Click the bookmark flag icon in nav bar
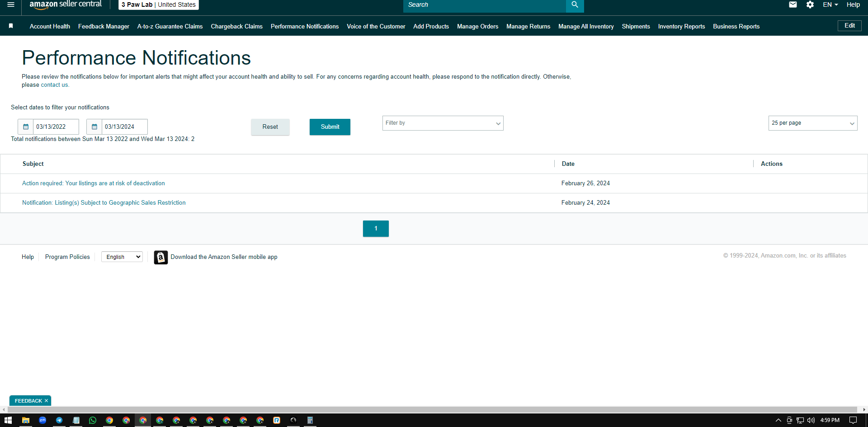868x427 pixels. tap(11, 26)
